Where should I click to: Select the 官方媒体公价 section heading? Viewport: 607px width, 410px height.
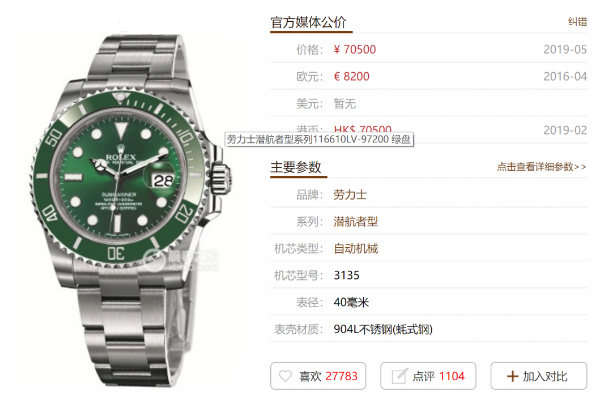[308, 22]
